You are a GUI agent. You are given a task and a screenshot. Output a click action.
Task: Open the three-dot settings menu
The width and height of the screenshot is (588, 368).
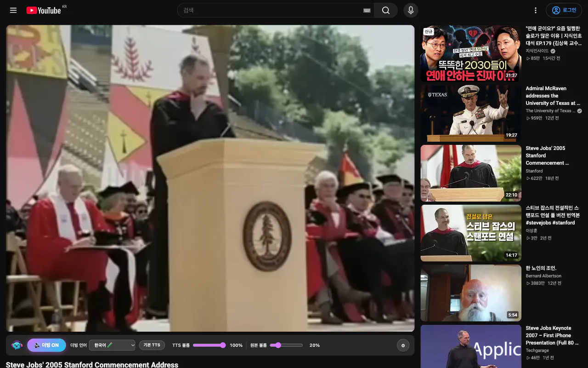point(535,10)
